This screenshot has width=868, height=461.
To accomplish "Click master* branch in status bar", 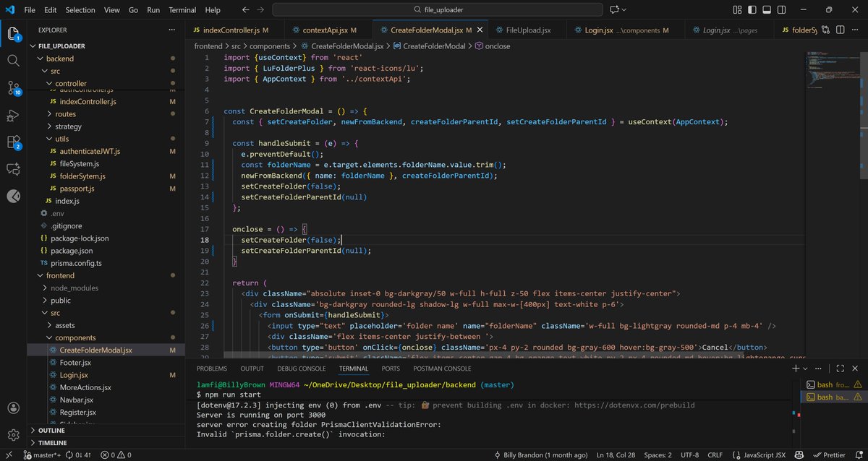I will (x=43, y=455).
